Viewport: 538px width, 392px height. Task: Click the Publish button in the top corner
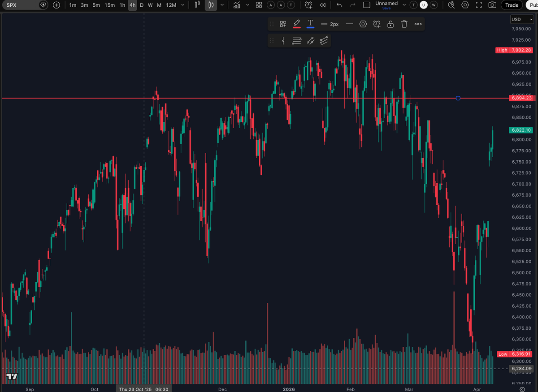[x=532, y=5]
